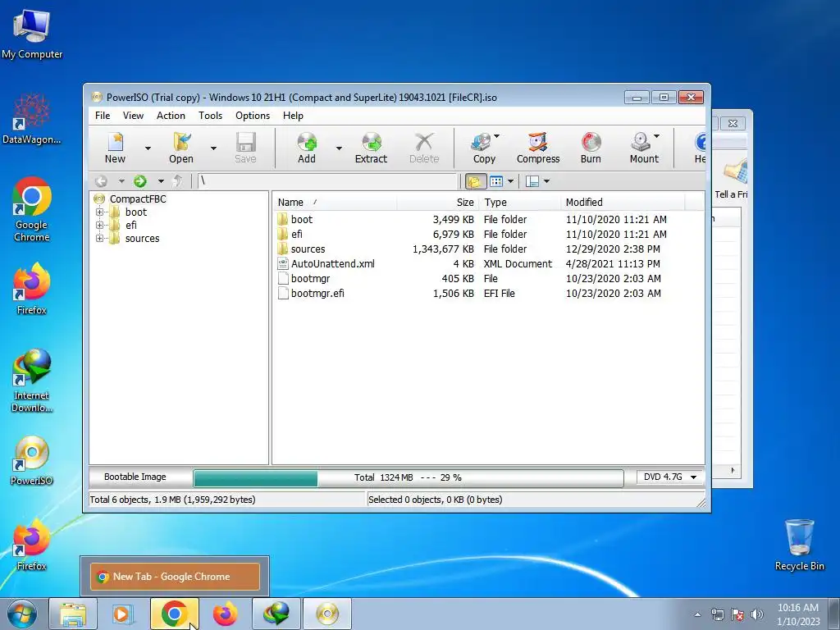Viewport: 840px width, 630px height.
Task: Open back history dropdown arrow
Action: pos(121,181)
